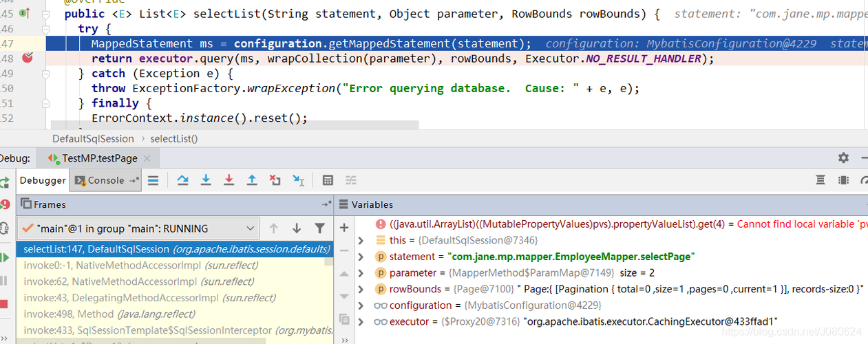Click the Drop Frame icon
The width and height of the screenshot is (868, 344).
pos(275,180)
